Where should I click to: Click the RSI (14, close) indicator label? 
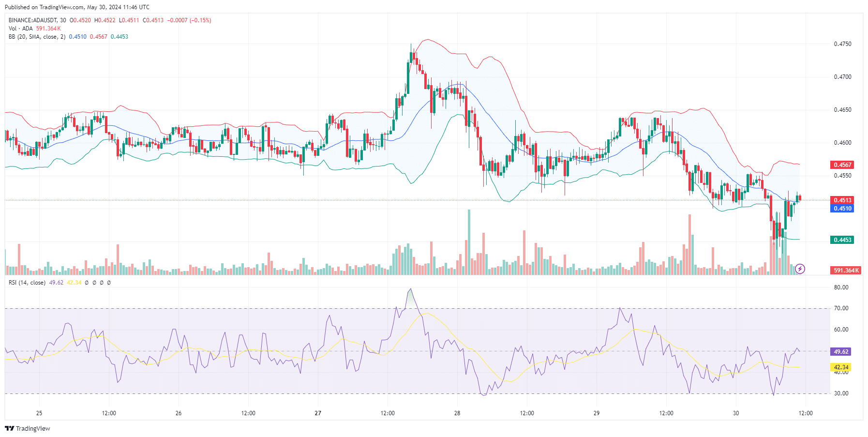coord(27,283)
